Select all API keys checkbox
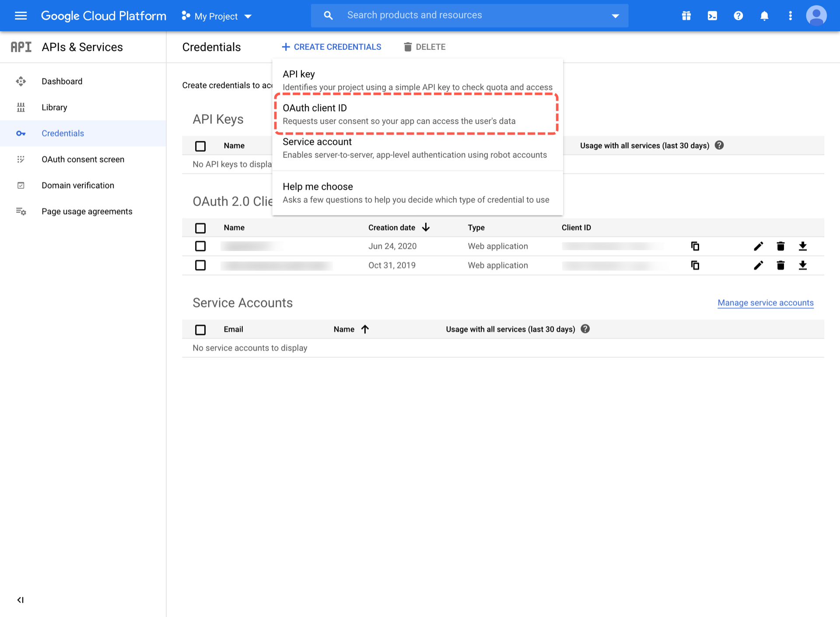 pyautogui.click(x=200, y=146)
